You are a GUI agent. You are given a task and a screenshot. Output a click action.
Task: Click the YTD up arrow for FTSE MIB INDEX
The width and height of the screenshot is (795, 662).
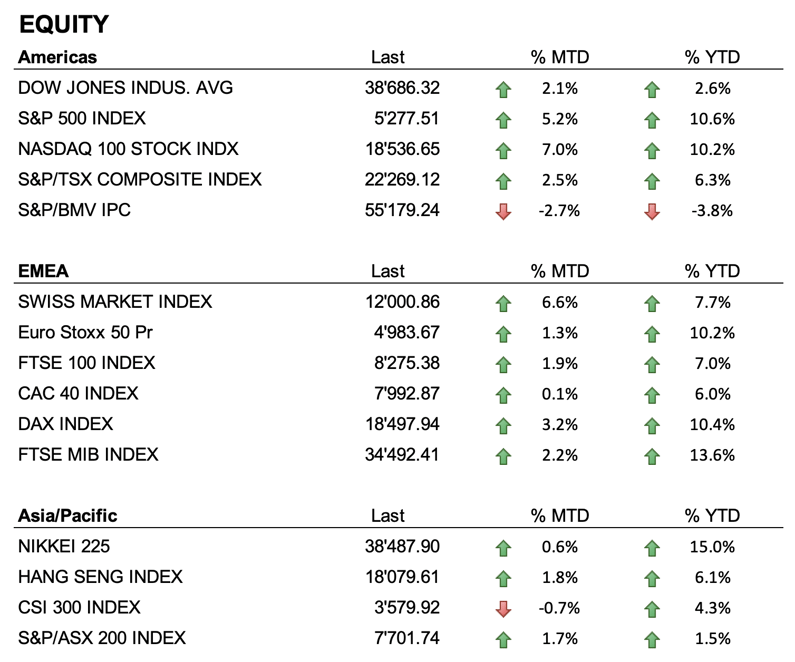652,456
